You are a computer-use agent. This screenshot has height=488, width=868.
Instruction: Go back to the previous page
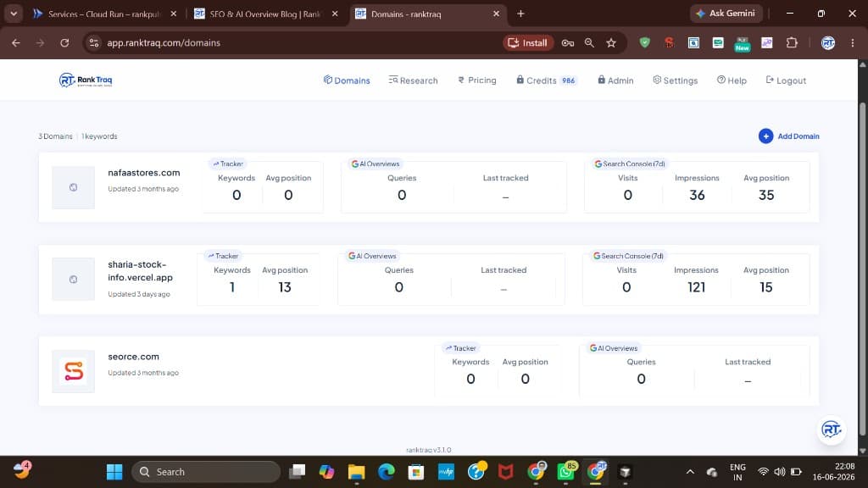16,42
